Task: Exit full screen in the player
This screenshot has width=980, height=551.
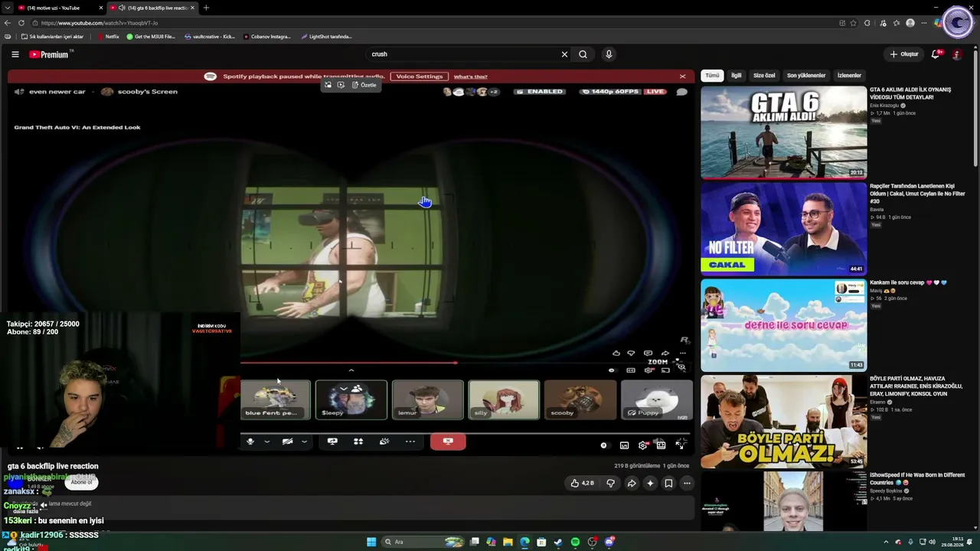Action: [679, 445]
